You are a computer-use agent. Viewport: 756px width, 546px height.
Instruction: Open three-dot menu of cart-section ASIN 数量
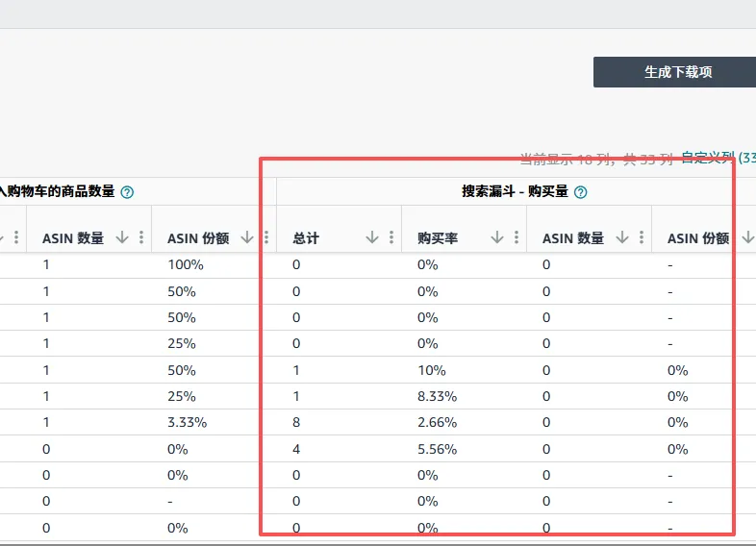(141, 237)
